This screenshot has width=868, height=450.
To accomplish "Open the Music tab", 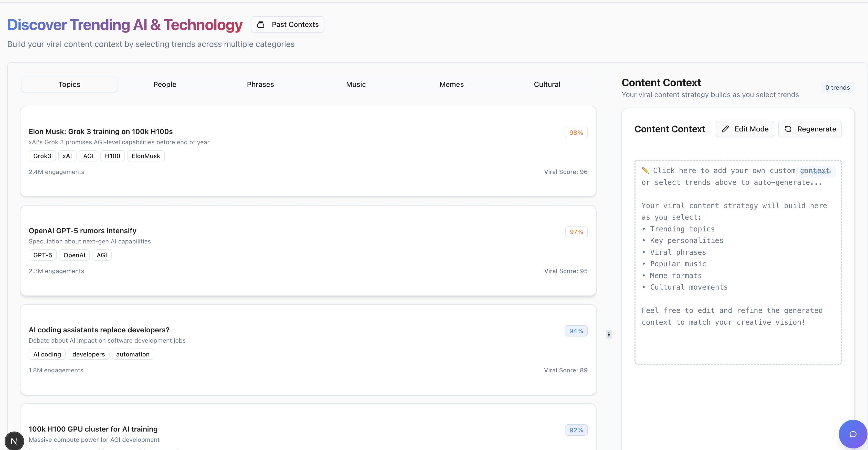I will click(x=356, y=84).
